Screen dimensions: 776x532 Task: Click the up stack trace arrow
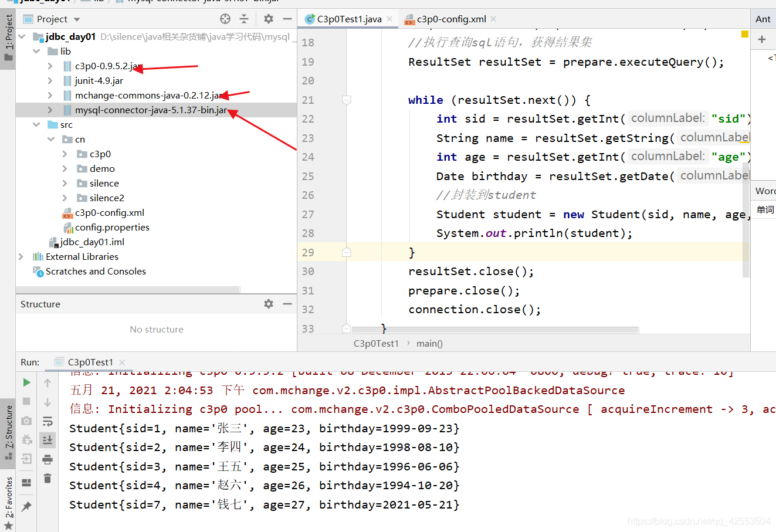[48, 382]
